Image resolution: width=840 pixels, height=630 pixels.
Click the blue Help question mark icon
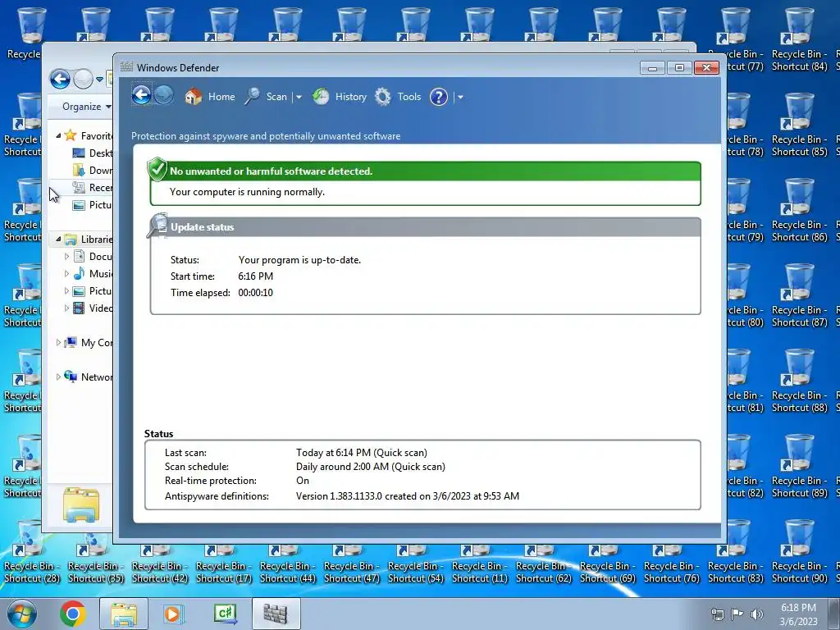coord(439,97)
